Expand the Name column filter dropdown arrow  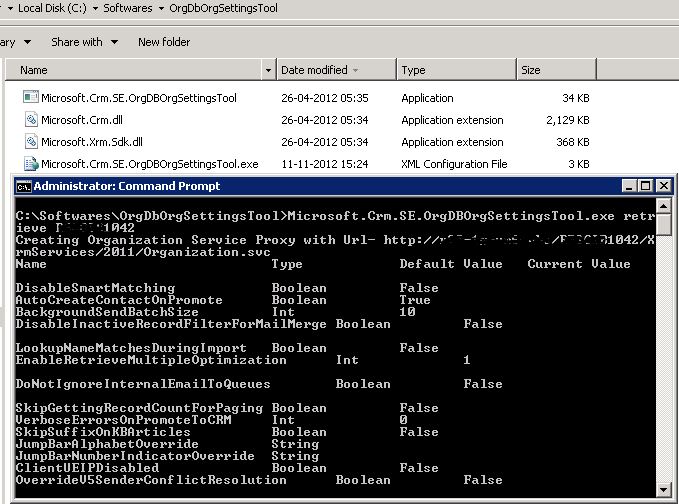click(268, 70)
